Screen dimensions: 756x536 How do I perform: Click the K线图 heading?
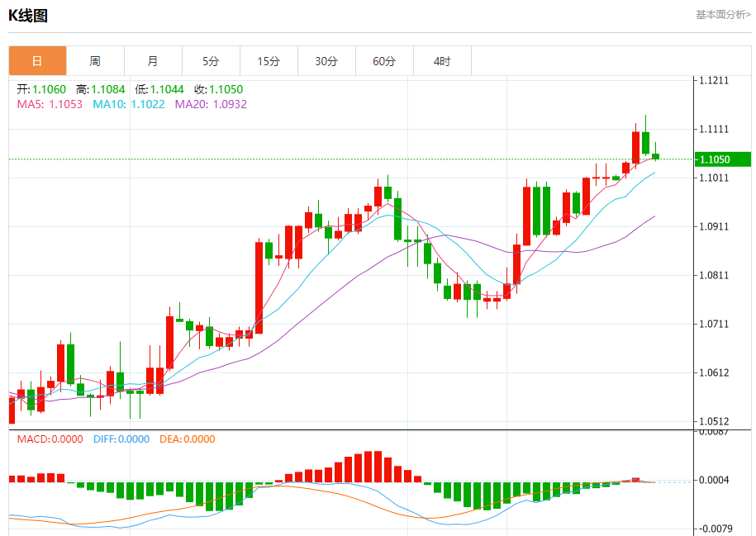pyautogui.click(x=28, y=16)
